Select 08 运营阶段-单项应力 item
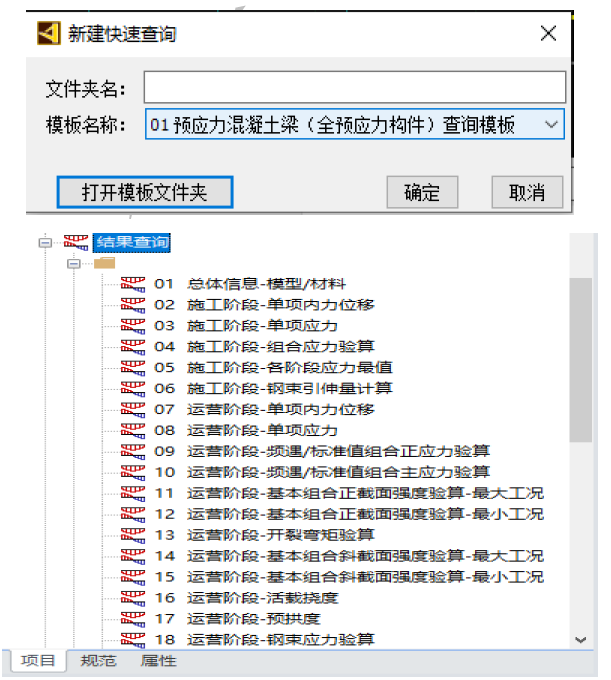This screenshot has width=611, height=680. click(x=246, y=431)
